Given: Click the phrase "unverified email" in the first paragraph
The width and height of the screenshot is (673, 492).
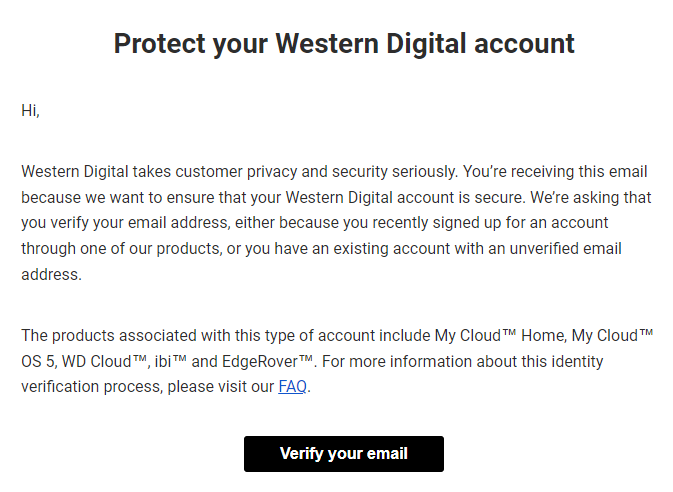Looking at the screenshot, I should pos(565,249).
